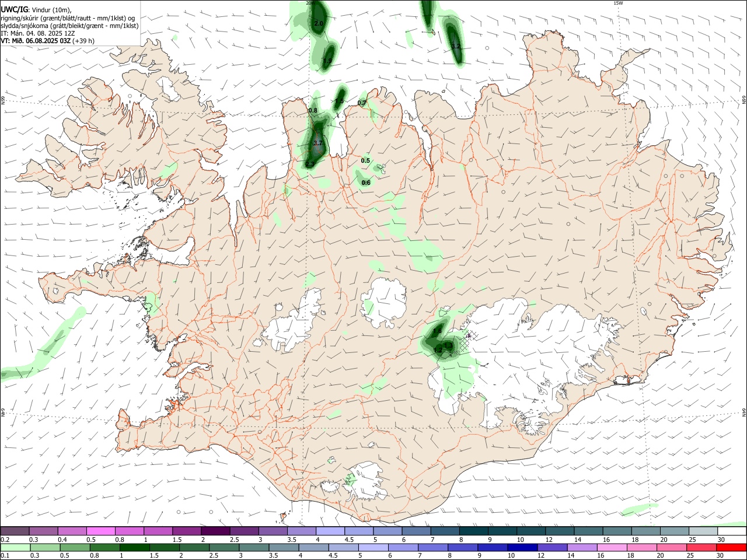This screenshot has width=747, height=560.
Task: Click the upper legend white swatch after 30
Action: click(x=732, y=531)
